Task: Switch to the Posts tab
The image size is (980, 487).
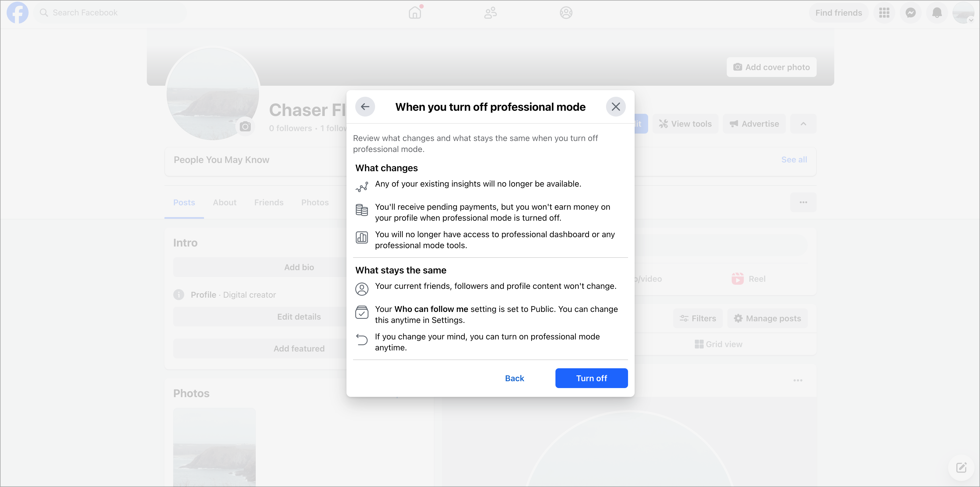Action: coord(184,202)
